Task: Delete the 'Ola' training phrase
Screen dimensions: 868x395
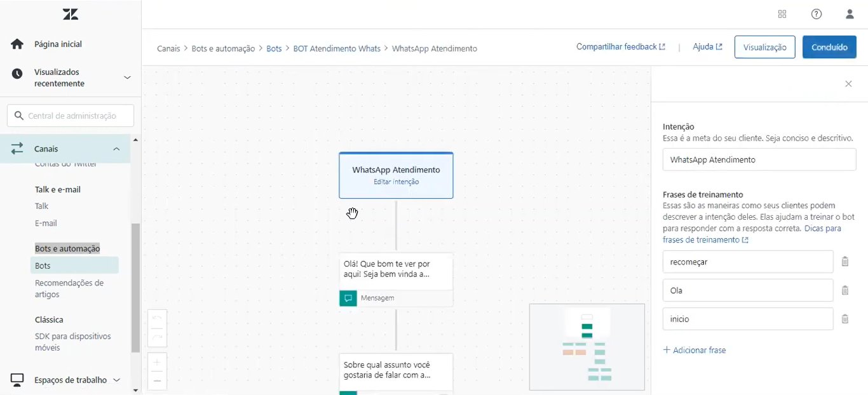Action: pyautogui.click(x=845, y=290)
